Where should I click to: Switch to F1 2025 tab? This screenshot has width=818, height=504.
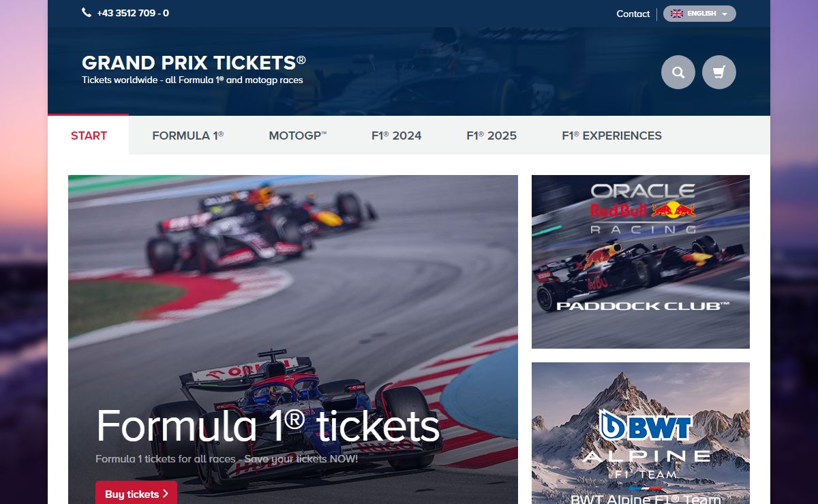pyautogui.click(x=491, y=136)
